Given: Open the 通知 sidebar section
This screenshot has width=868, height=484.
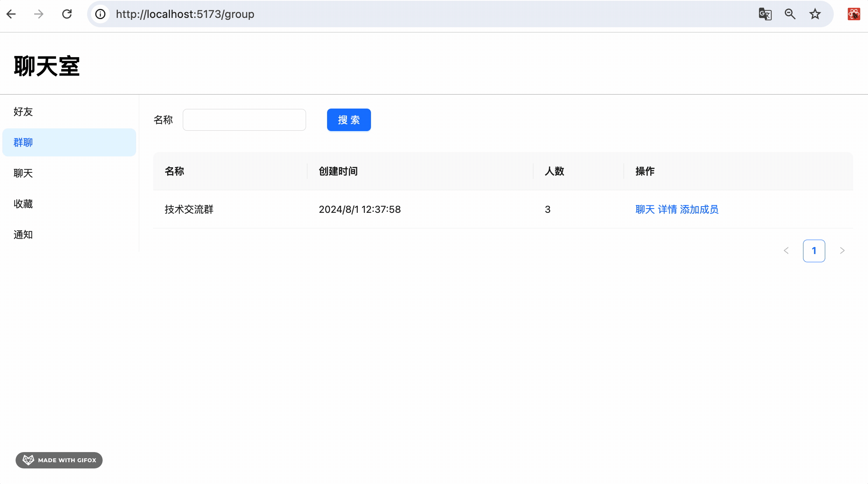Looking at the screenshot, I should pos(23,235).
